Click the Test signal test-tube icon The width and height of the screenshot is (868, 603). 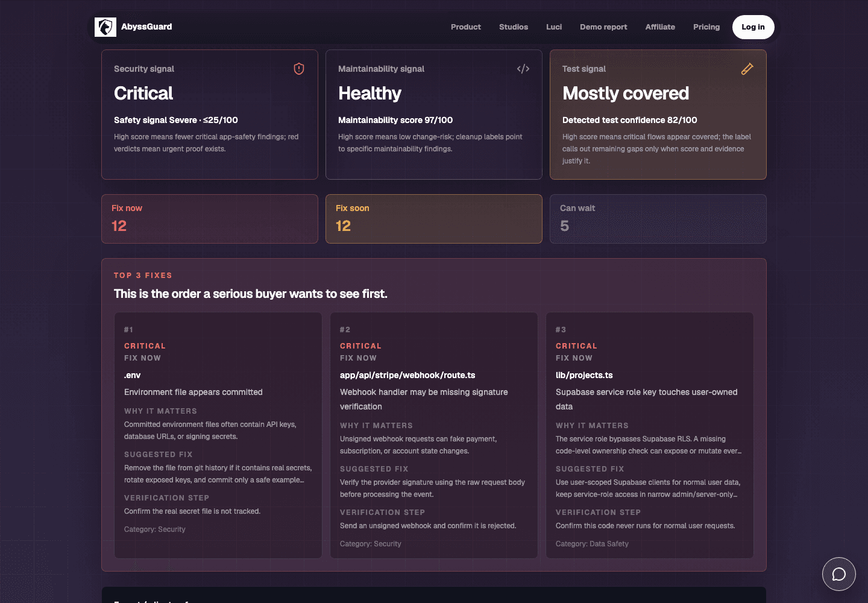tap(747, 69)
